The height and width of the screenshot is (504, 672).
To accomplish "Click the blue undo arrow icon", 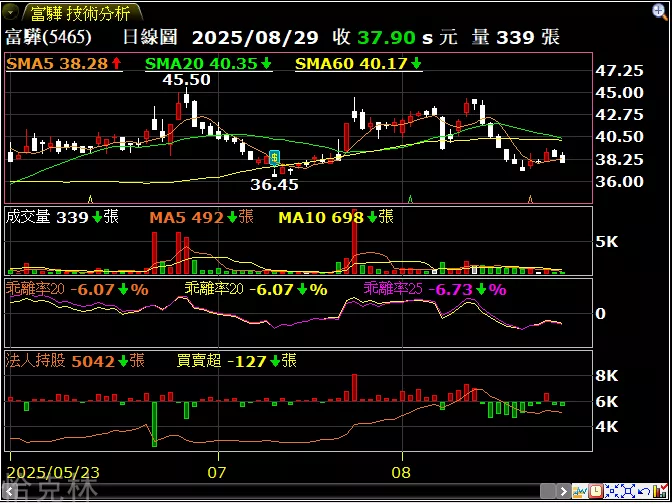I will point(644,491).
